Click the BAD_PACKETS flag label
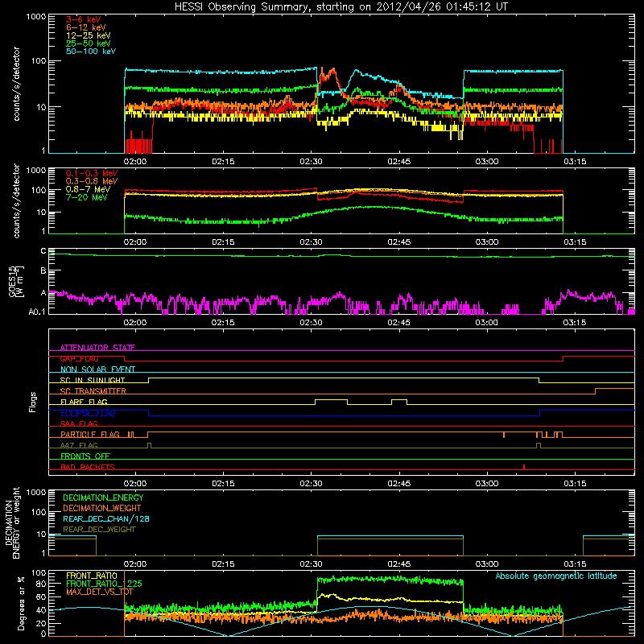The width and height of the screenshot is (644, 644). [x=88, y=467]
